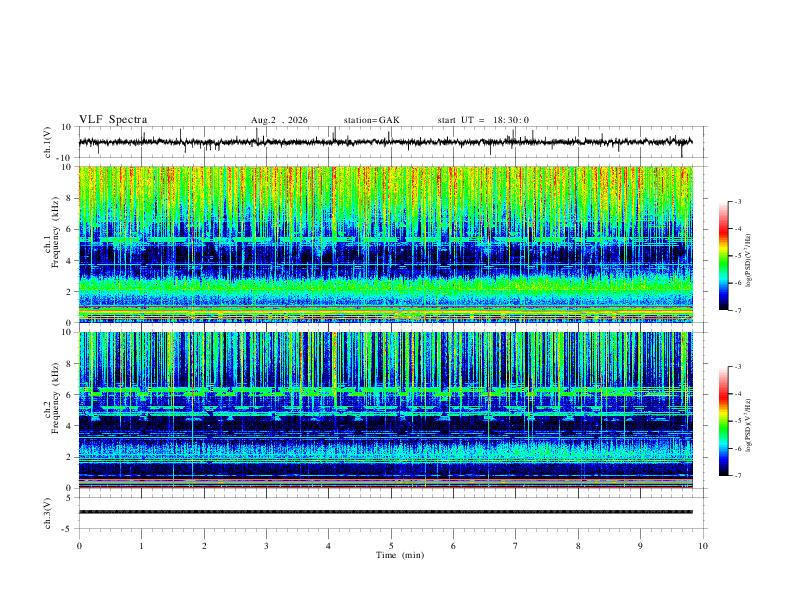Click the upper PSD color scale bar
Screen dimensions: 792x612
[x=724, y=256]
